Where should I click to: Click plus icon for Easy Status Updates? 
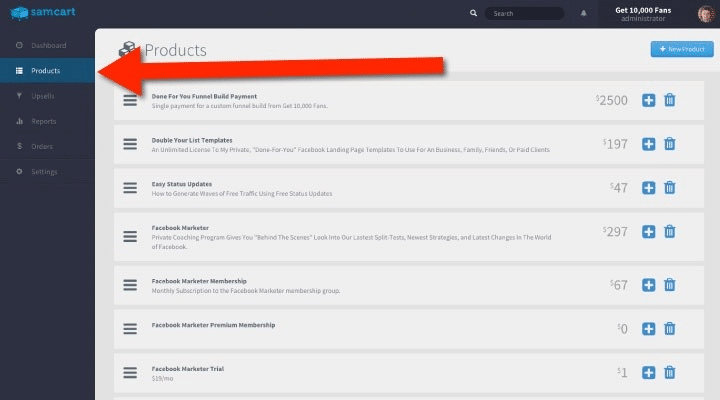648,188
